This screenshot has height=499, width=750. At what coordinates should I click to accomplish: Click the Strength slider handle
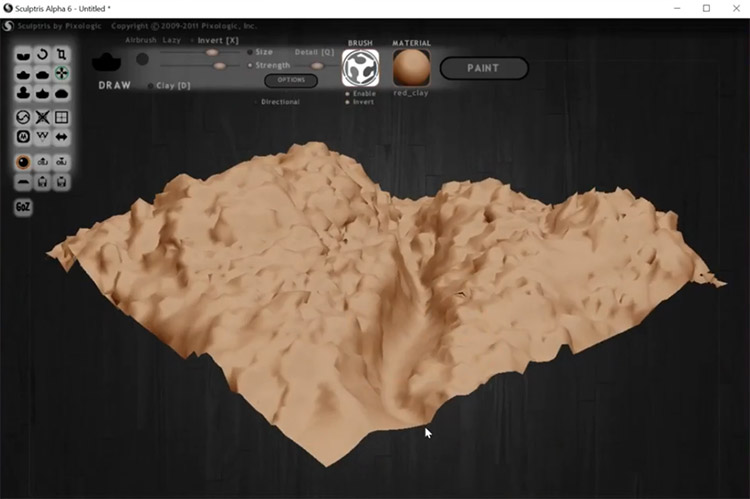[x=220, y=66]
